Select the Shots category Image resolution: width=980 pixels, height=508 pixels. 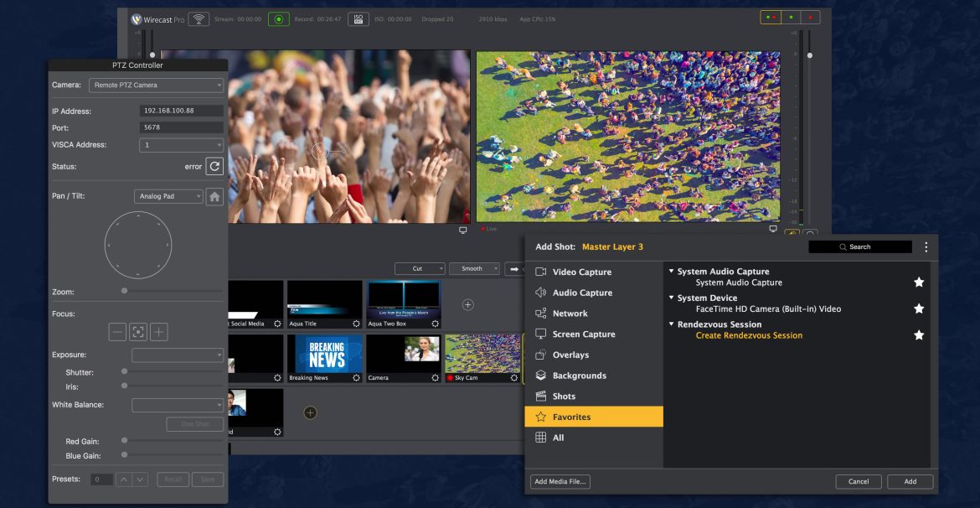(594, 396)
